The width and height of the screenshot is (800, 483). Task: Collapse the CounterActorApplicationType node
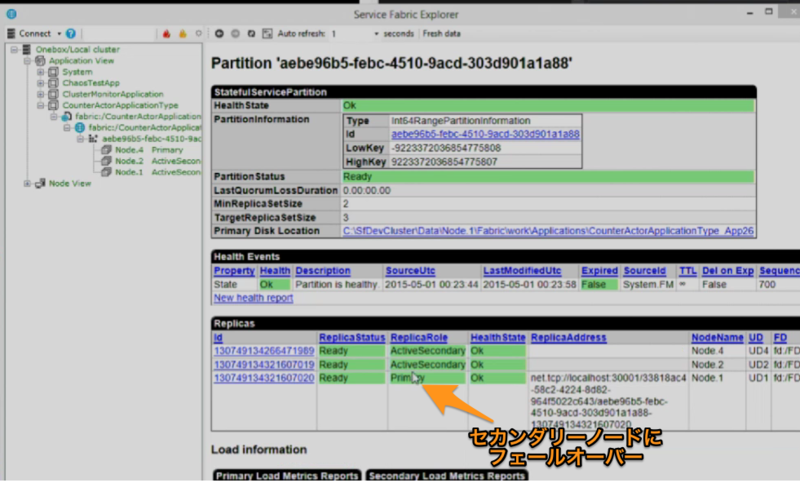tap(40, 106)
